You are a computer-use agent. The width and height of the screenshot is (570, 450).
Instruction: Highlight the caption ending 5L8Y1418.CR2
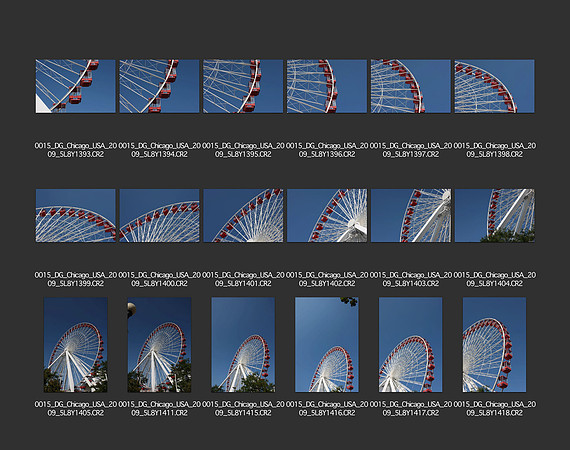point(494,408)
